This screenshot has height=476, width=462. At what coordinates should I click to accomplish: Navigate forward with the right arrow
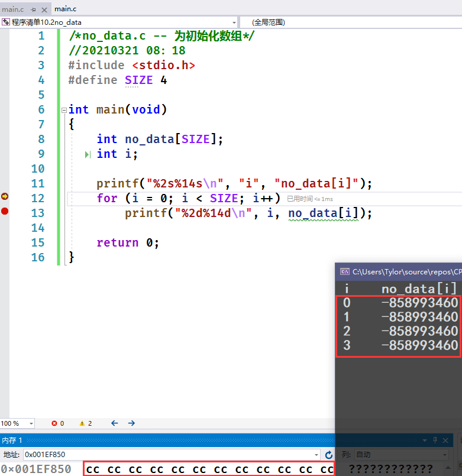(131, 423)
